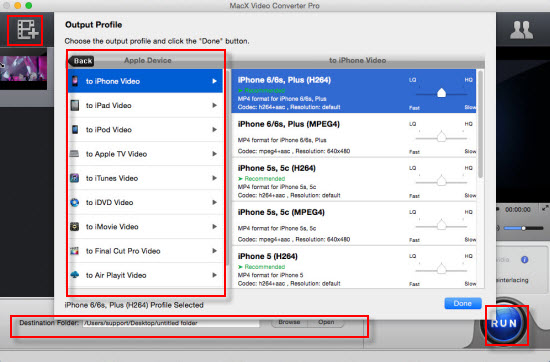550x362 pixels.
Task: Click the iPod device icon in list
Action: coord(75,129)
